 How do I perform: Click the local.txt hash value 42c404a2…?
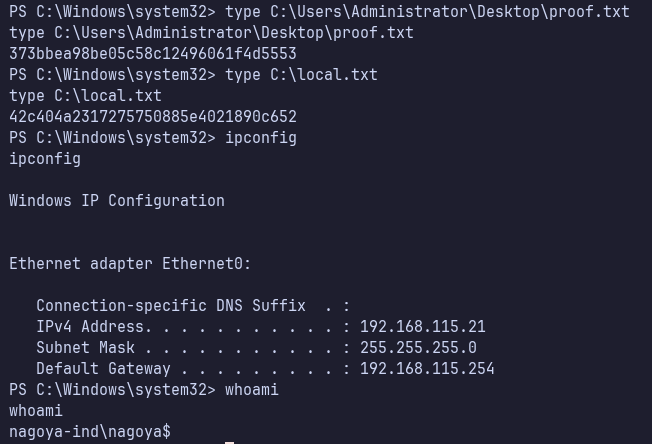[152, 117]
